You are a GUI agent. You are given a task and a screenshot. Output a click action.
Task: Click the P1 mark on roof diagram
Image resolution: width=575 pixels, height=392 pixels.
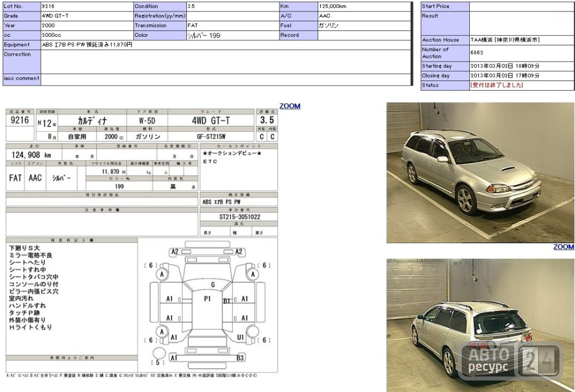207,299
